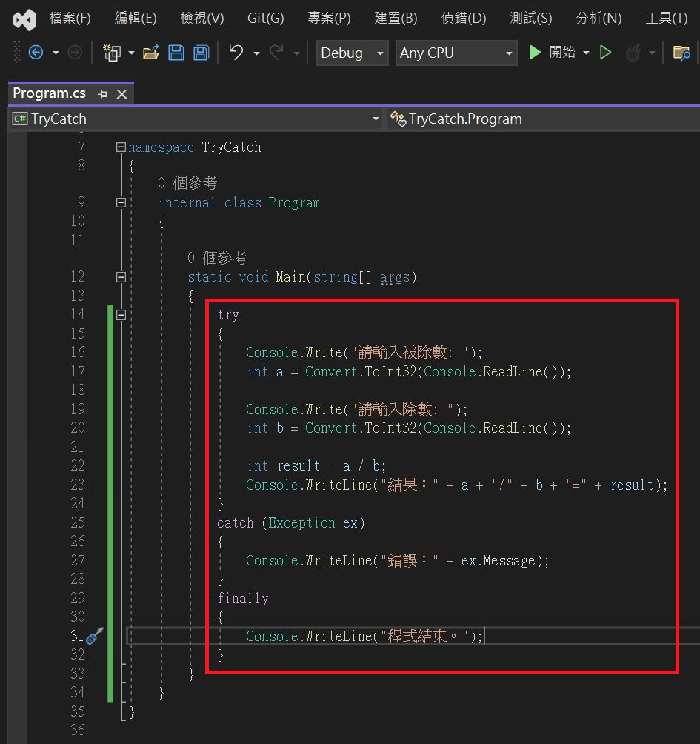The image size is (700, 744).
Task: Click the navigate backward arrow icon
Action: tap(36, 52)
